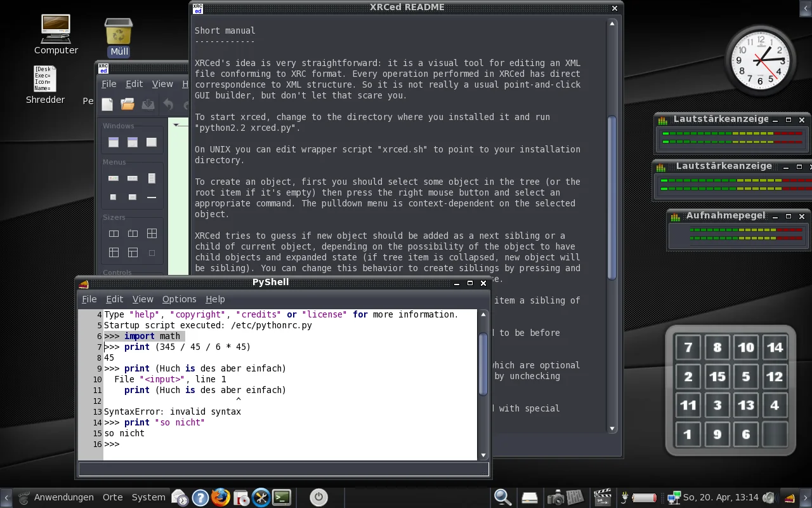Click the power button icon in panel
Viewport: 812px width, 508px height.
tap(318, 498)
